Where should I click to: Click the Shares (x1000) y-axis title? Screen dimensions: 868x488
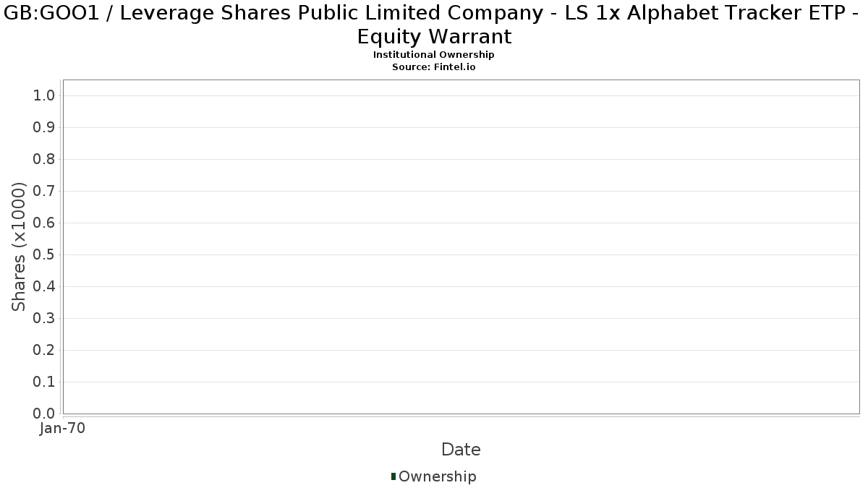[x=20, y=247]
